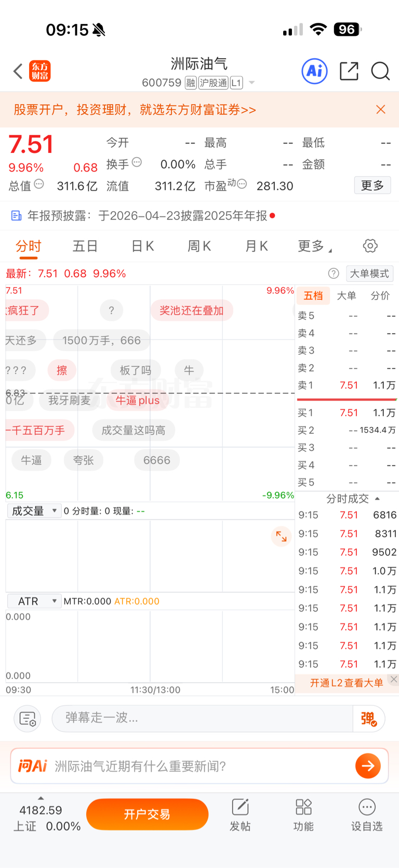Tap the 成交量这吗高 bullet comment
The height and width of the screenshot is (868, 399).
[x=134, y=430]
